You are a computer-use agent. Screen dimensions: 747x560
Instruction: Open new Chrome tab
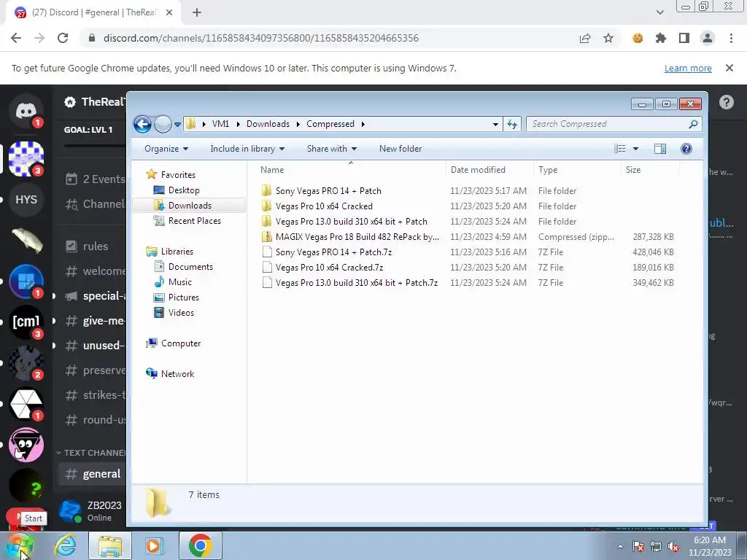tap(197, 12)
